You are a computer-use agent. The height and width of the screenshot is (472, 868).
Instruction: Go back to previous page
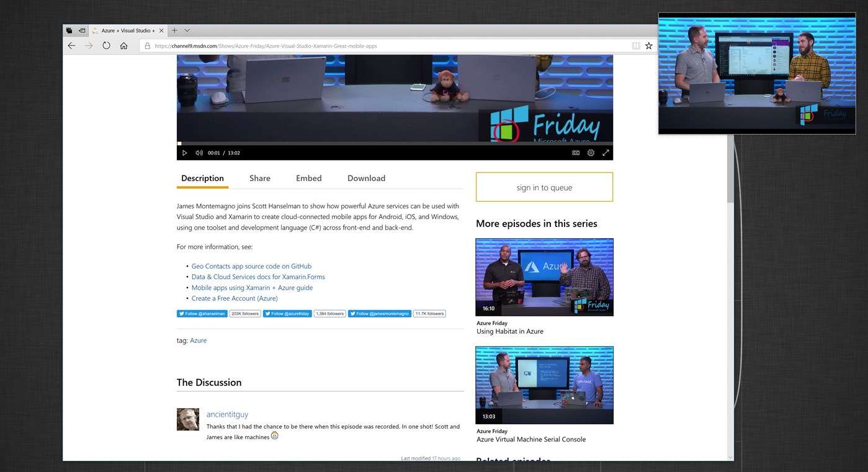[71, 46]
